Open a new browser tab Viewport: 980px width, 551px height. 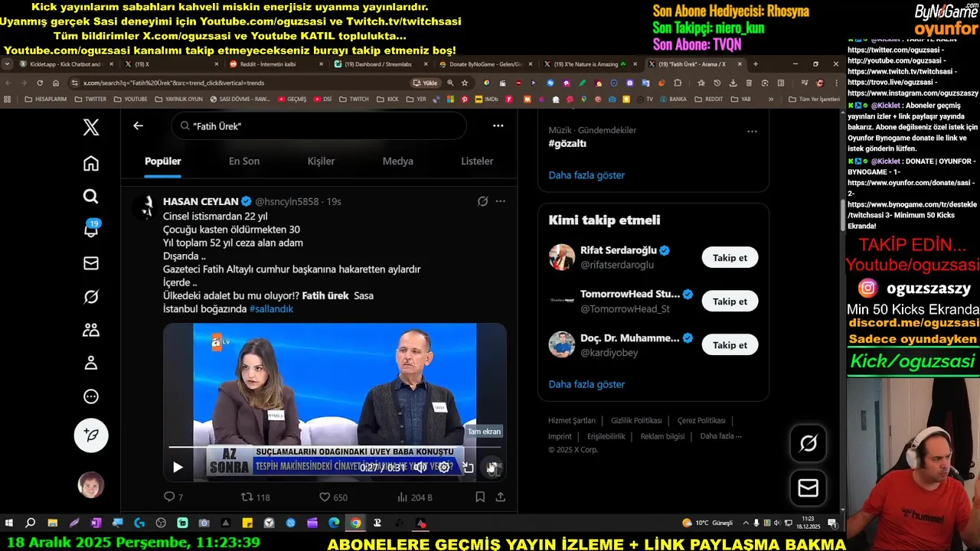[756, 64]
